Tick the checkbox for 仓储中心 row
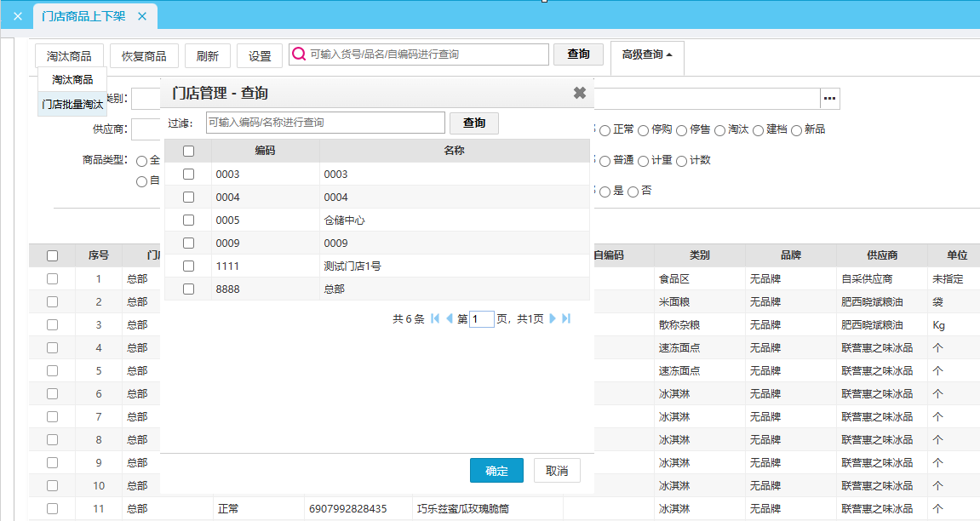This screenshot has height=521, width=980. [189, 220]
